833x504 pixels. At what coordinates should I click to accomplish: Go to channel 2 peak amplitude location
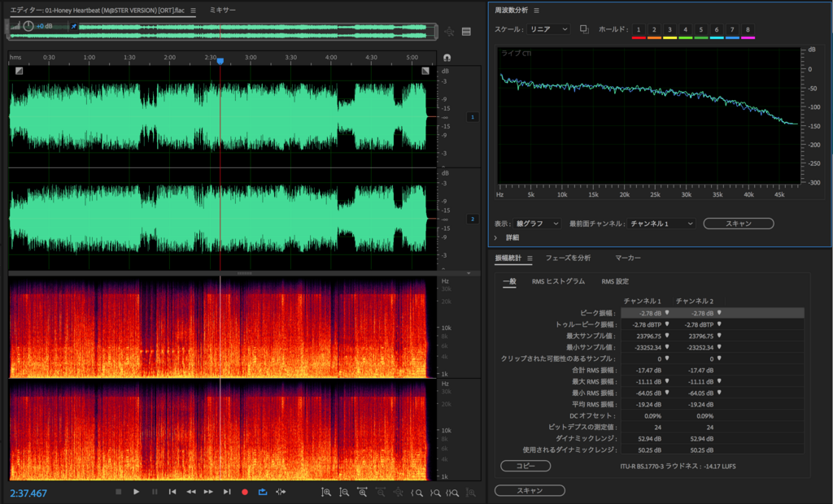pos(719,313)
